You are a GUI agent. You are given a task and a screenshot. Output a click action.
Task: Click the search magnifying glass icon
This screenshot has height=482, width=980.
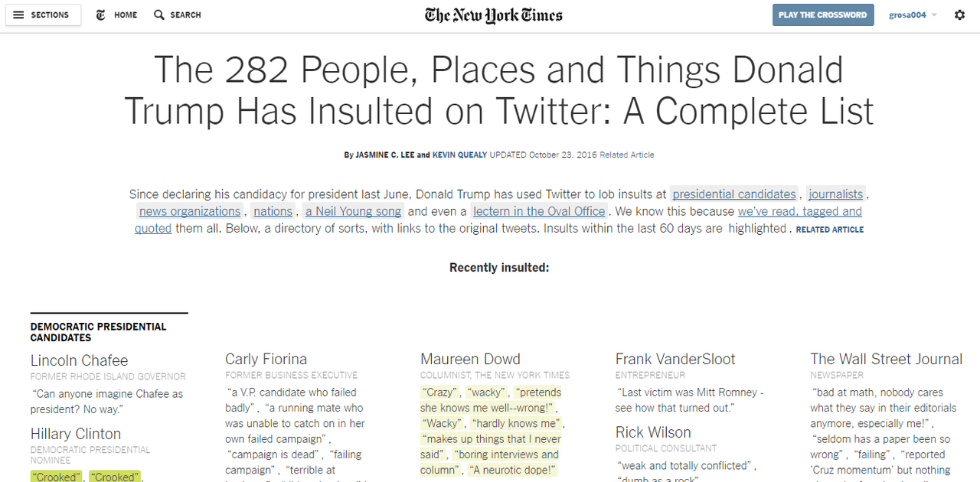click(159, 15)
